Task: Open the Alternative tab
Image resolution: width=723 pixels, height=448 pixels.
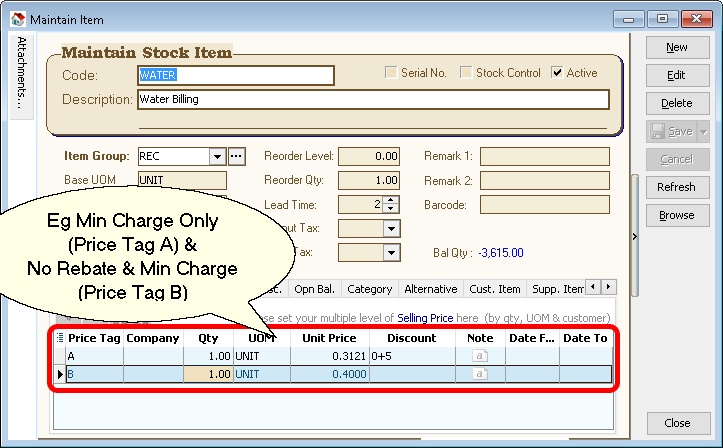Action: [x=430, y=289]
